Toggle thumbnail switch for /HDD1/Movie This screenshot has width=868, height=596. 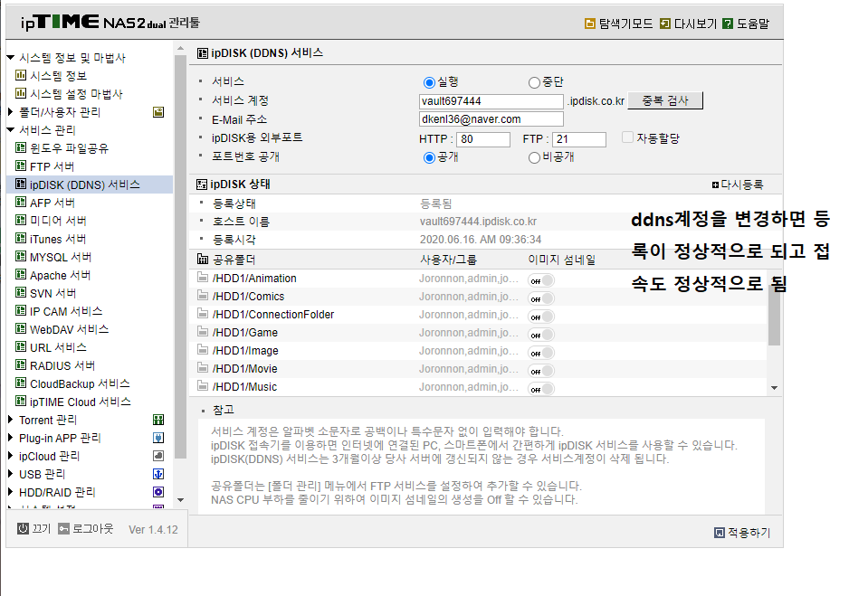coord(541,371)
